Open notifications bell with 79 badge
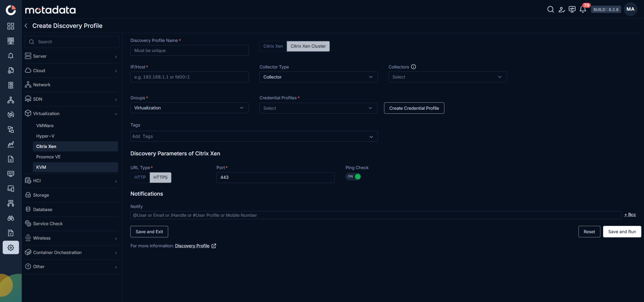The image size is (644, 302). [x=583, y=9]
